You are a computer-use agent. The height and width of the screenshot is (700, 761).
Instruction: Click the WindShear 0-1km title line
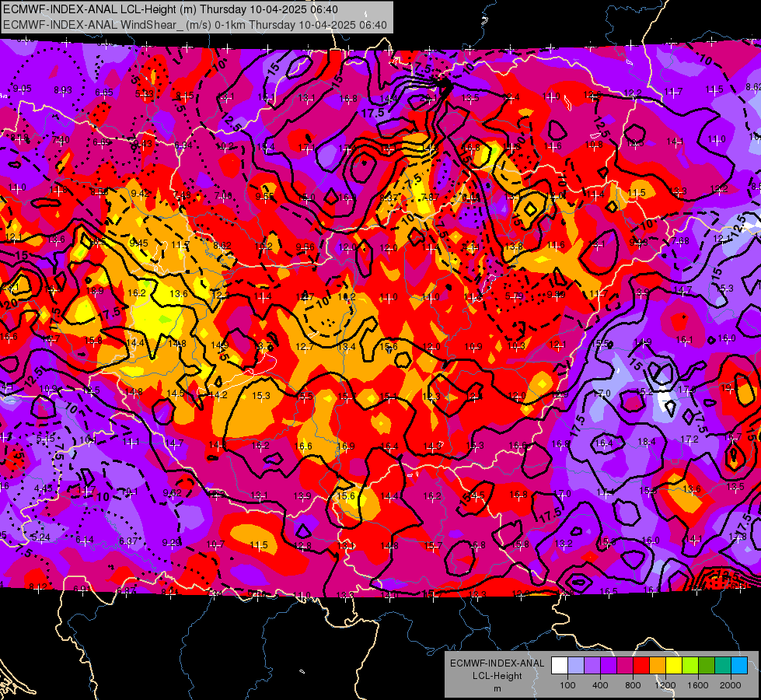(195, 25)
